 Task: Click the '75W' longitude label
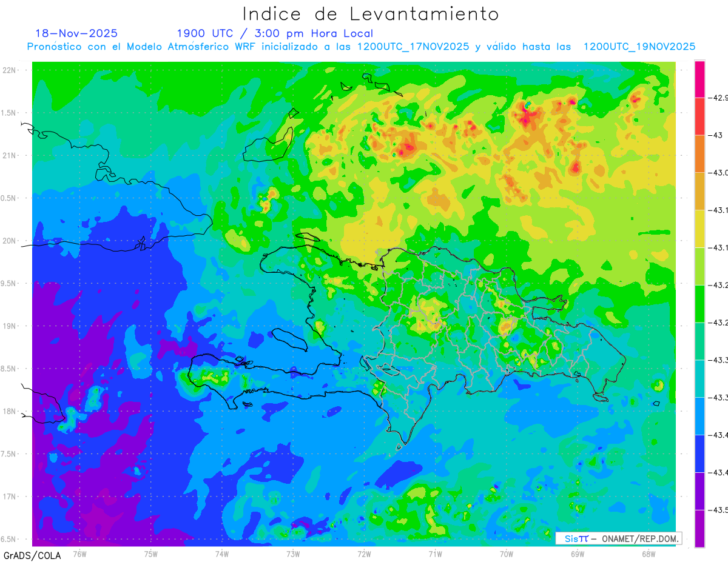(151, 554)
